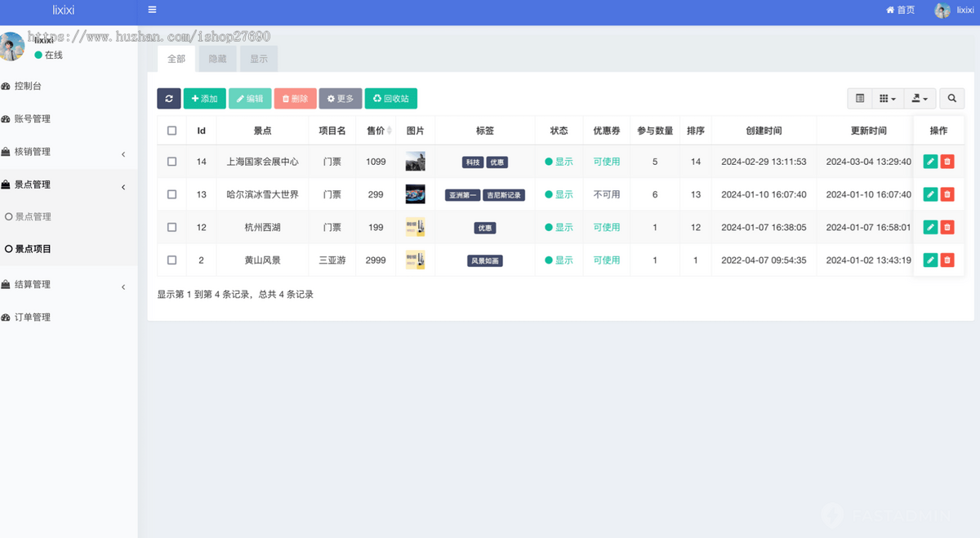Toggle 显示 status for 黄山风景
The width and height of the screenshot is (980, 538).
point(559,260)
